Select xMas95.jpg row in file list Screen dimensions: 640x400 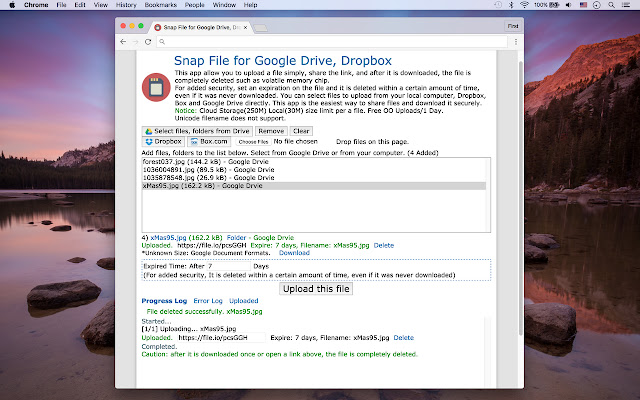click(x=313, y=186)
